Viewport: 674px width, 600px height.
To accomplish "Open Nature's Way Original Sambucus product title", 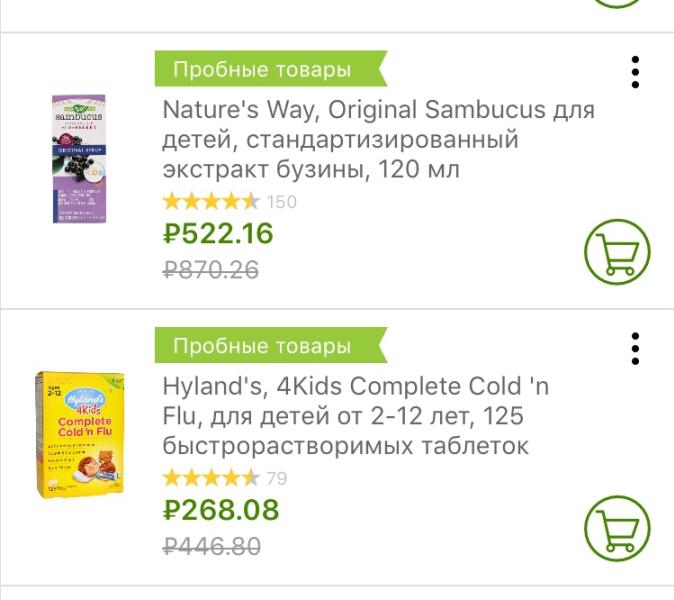I will [378, 139].
